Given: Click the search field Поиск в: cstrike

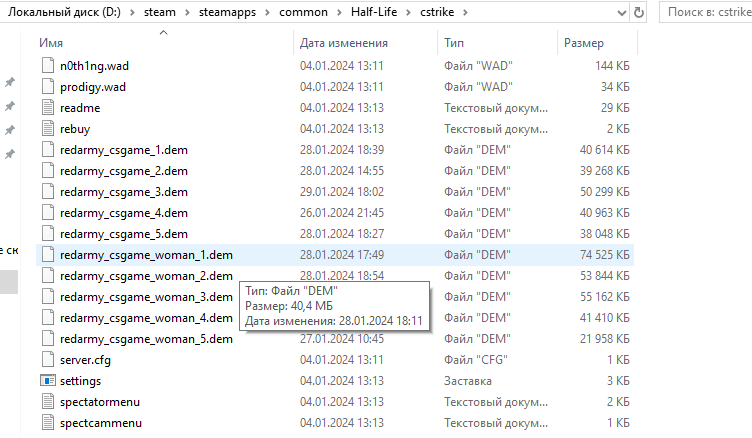Looking at the screenshot, I should tap(706, 12).
